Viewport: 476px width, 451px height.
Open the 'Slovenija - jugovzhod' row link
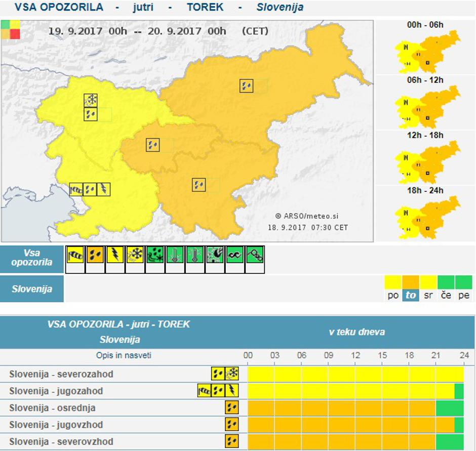click(56, 424)
